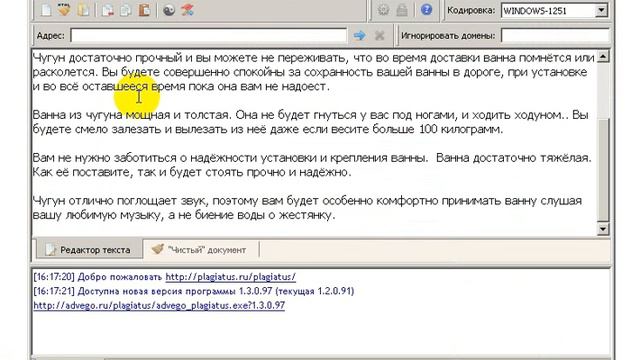Click the gray X stop-loading icon

[380, 36]
